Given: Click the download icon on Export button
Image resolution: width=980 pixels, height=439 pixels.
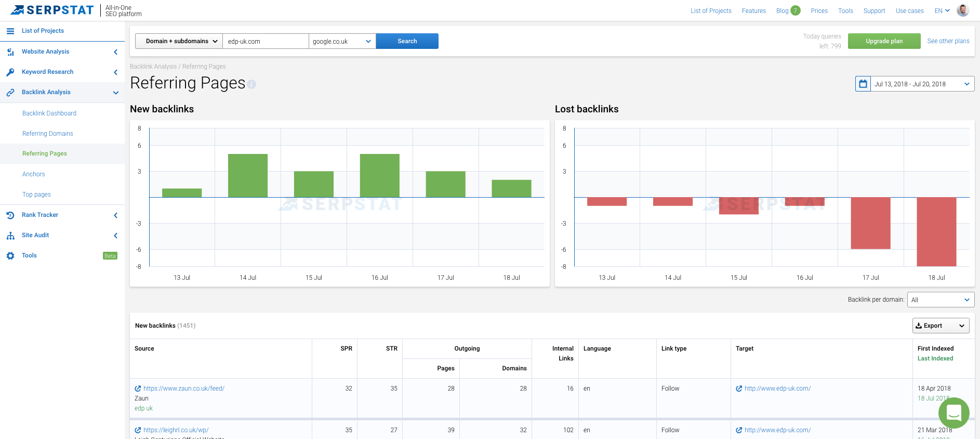Looking at the screenshot, I should [x=919, y=326].
